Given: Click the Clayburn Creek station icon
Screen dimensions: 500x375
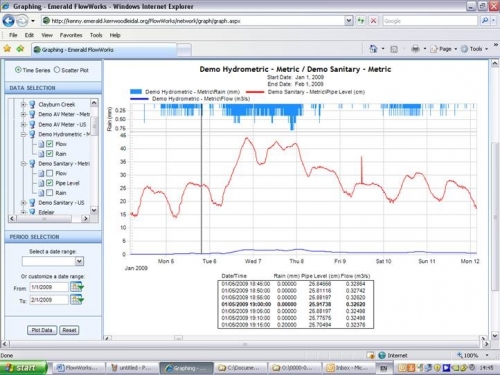Looking at the screenshot, I should 32,104.
